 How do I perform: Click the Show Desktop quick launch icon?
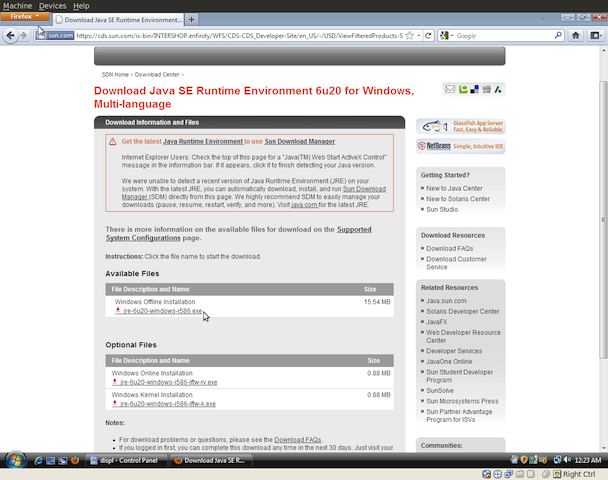click(50, 461)
